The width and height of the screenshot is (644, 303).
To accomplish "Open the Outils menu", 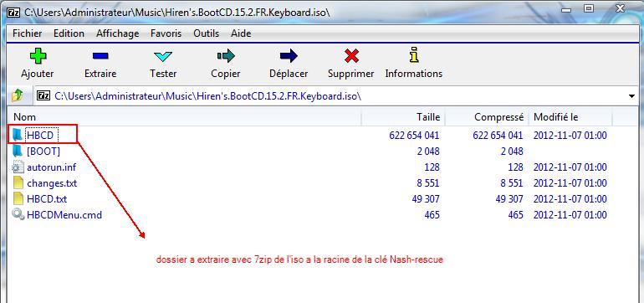I will coord(207,33).
